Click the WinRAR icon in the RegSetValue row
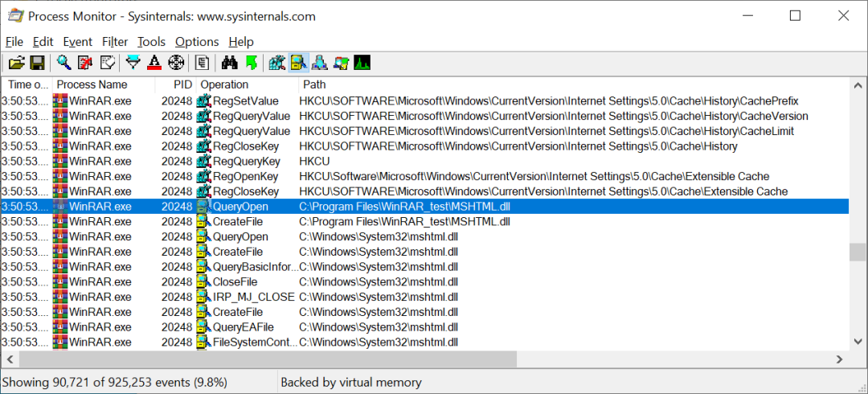 click(x=59, y=101)
